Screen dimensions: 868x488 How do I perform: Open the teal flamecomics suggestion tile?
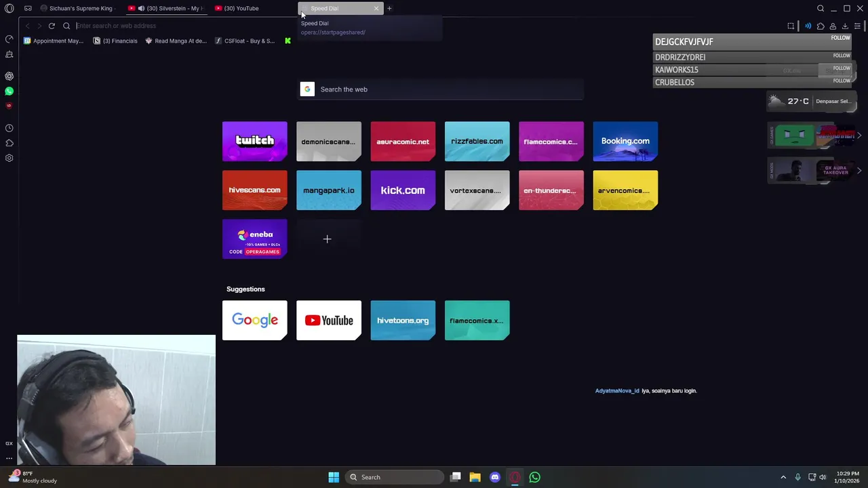coord(477,321)
